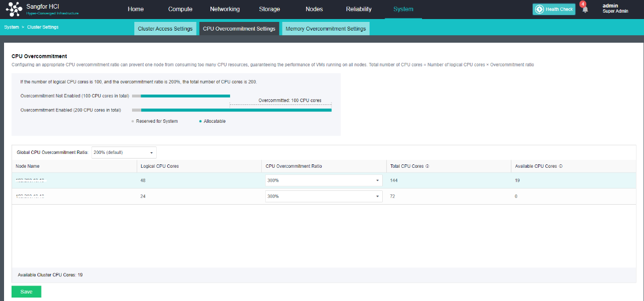Click the info icon beside Total CPU Cores
This screenshot has height=301, width=644.
(427, 166)
